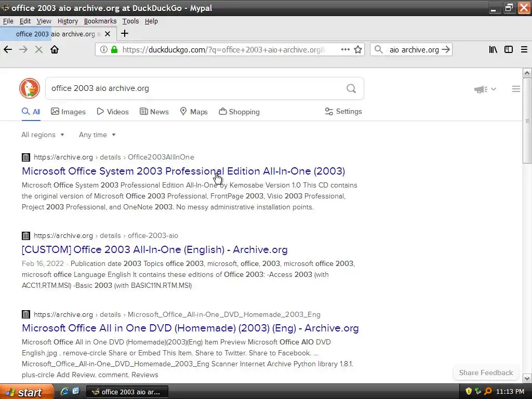Viewport: 532px width, 399px height.
Task: Open the Library icon
Action: 493,49
